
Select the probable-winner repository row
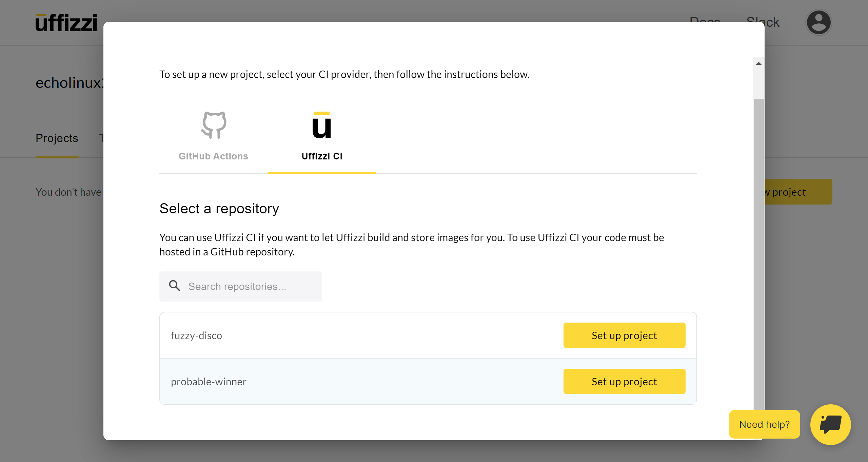pyautogui.click(x=209, y=382)
